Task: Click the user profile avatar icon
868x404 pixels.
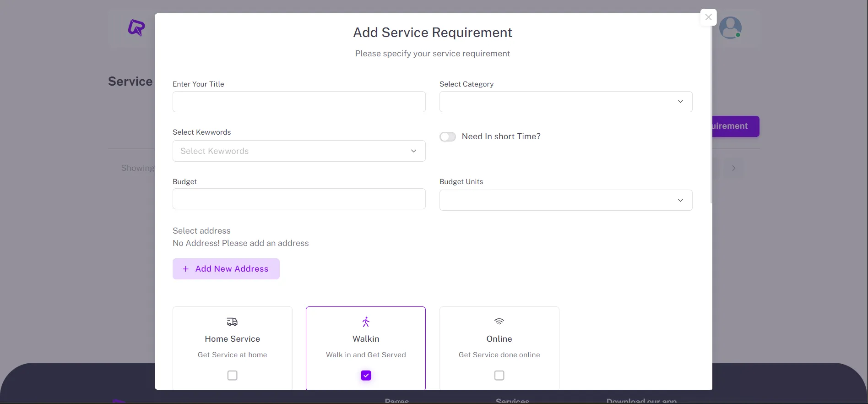Action: click(730, 28)
